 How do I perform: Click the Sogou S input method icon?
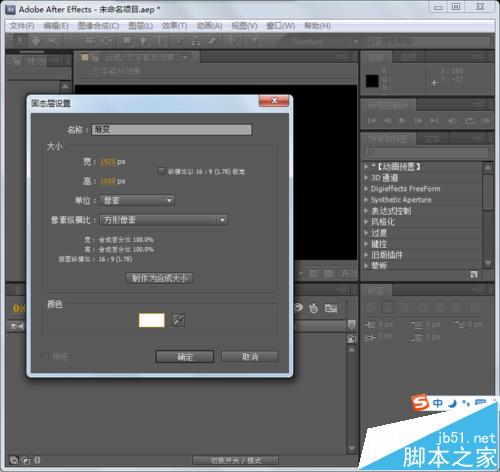(420, 403)
